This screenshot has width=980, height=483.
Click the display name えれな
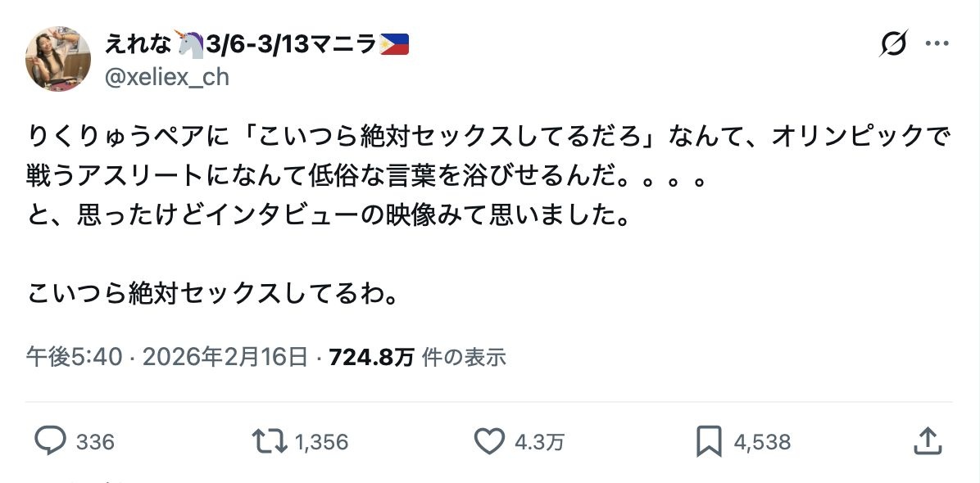pos(137,44)
